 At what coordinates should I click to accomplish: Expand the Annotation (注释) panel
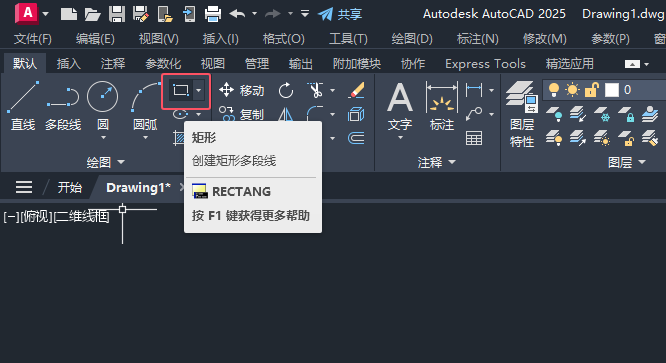pyautogui.click(x=436, y=162)
